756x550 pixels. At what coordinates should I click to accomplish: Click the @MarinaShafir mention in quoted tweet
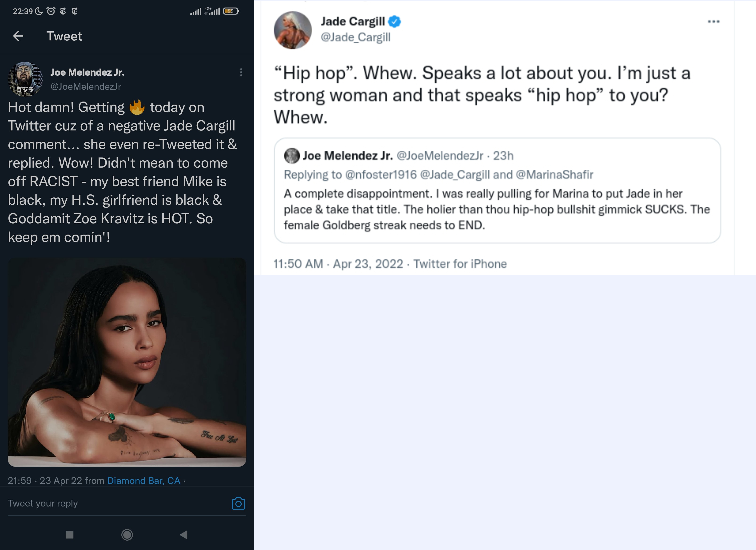tap(554, 175)
